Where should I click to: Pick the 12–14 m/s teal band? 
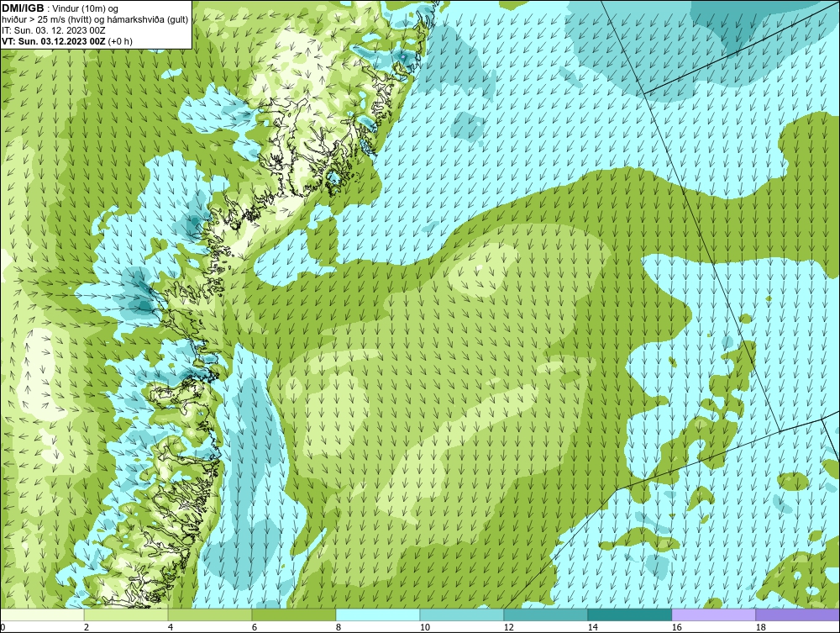click(545, 615)
